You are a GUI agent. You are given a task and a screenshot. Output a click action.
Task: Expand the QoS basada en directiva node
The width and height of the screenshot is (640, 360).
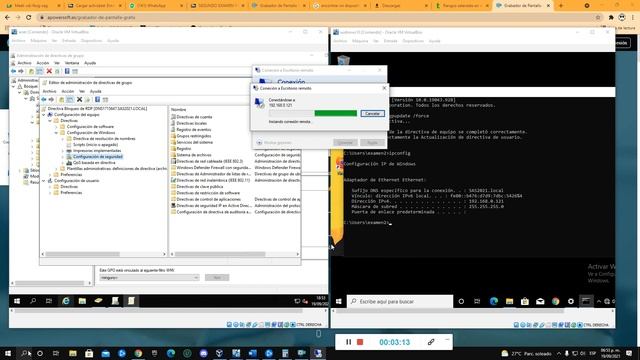(63, 162)
